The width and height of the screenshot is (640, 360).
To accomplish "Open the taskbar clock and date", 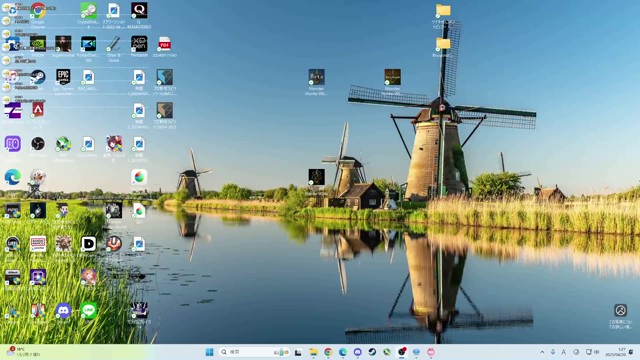I will [616, 352].
